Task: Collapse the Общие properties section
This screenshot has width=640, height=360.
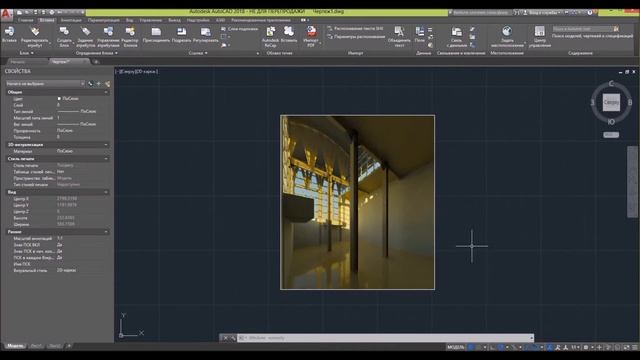Action: [x=106, y=92]
